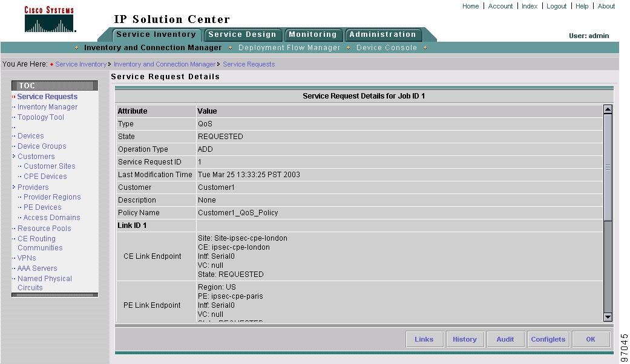Click the Logout link

point(557,6)
